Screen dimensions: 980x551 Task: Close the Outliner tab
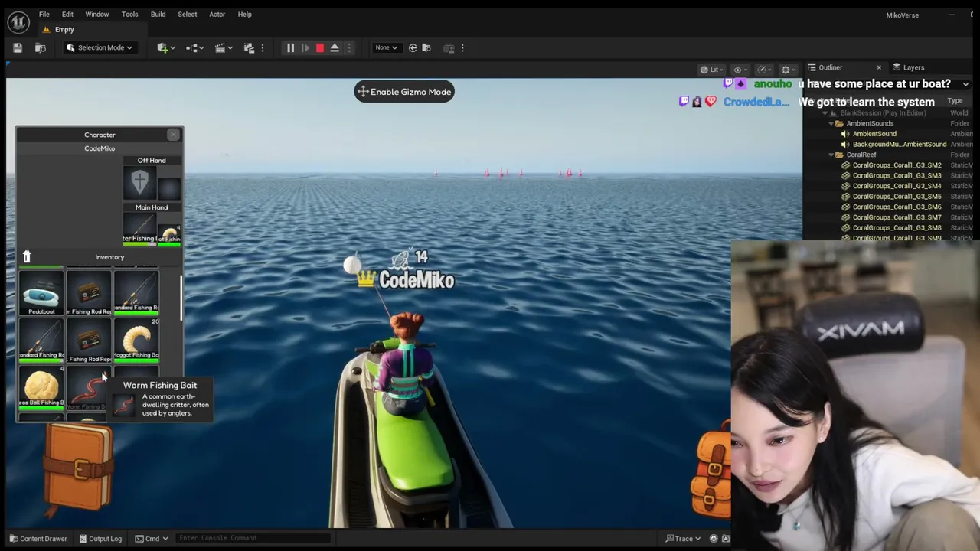pos(879,67)
